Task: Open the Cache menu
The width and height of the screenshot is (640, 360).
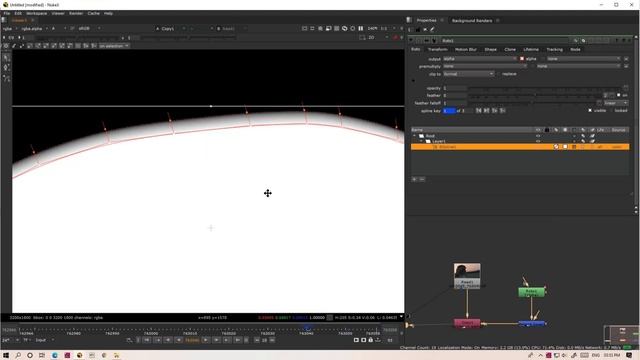Action: click(93, 13)
